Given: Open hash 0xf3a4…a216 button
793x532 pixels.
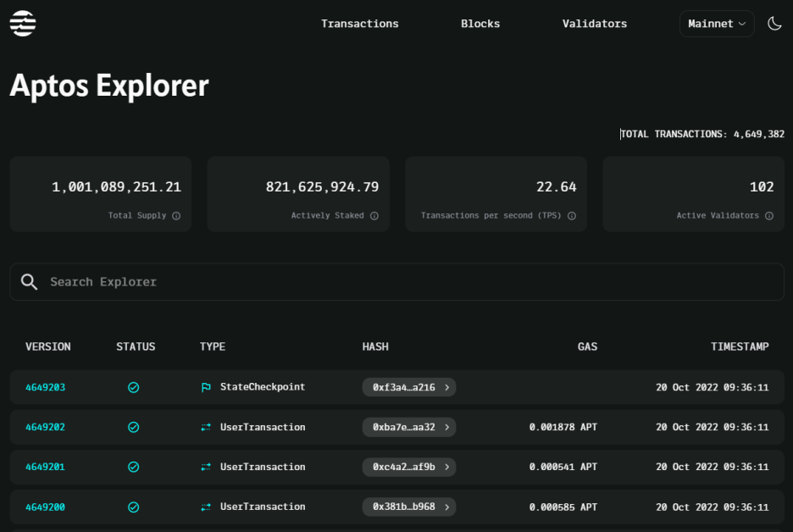Looking at the screenshot, I should [x=408, y=387].
